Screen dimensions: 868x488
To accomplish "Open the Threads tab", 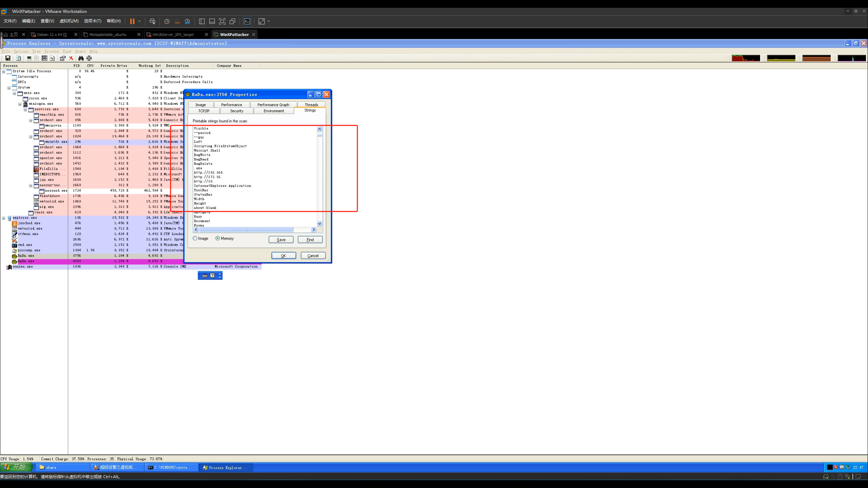I will point(311,105).
